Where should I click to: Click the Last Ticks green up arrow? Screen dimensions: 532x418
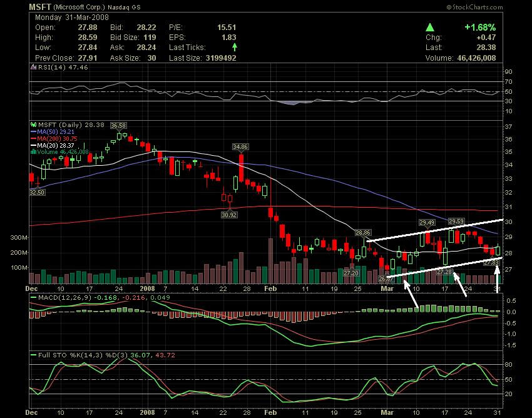234,47
